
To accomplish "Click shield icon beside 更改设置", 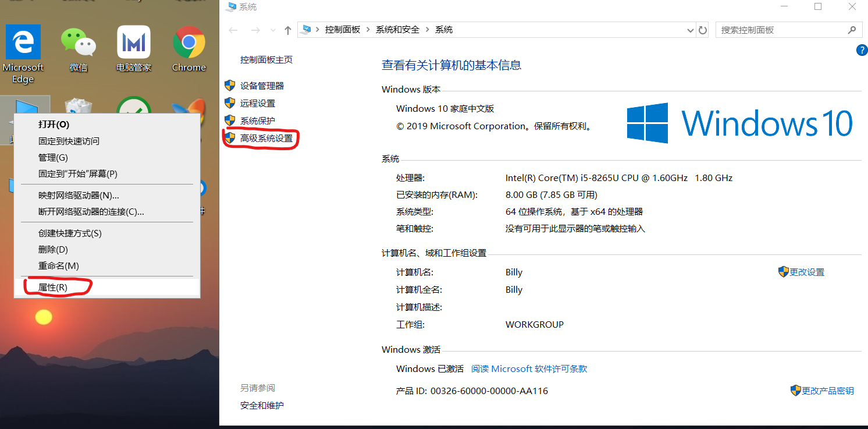I will coord(784,272).
